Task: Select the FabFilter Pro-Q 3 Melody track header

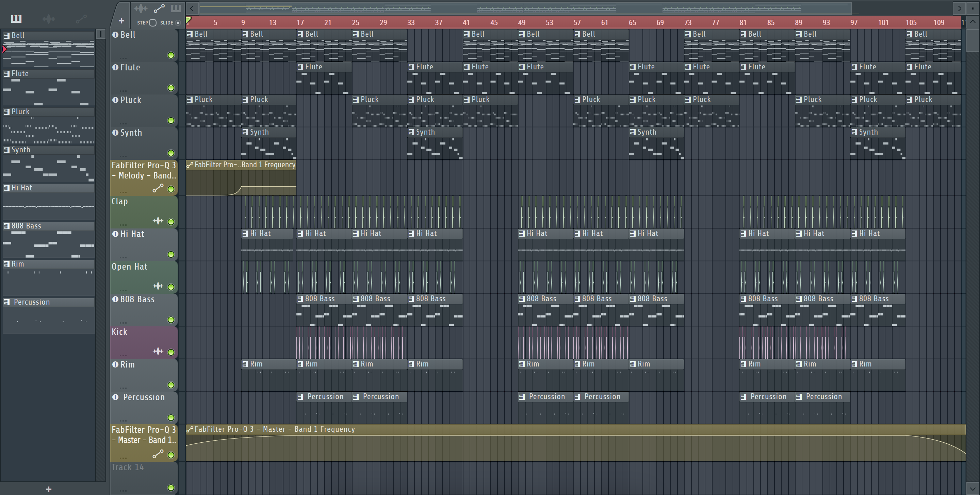Action: tap(144, 177)
